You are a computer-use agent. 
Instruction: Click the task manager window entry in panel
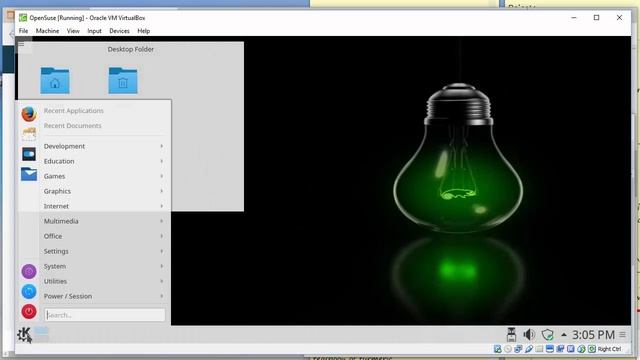click(42, 334)
